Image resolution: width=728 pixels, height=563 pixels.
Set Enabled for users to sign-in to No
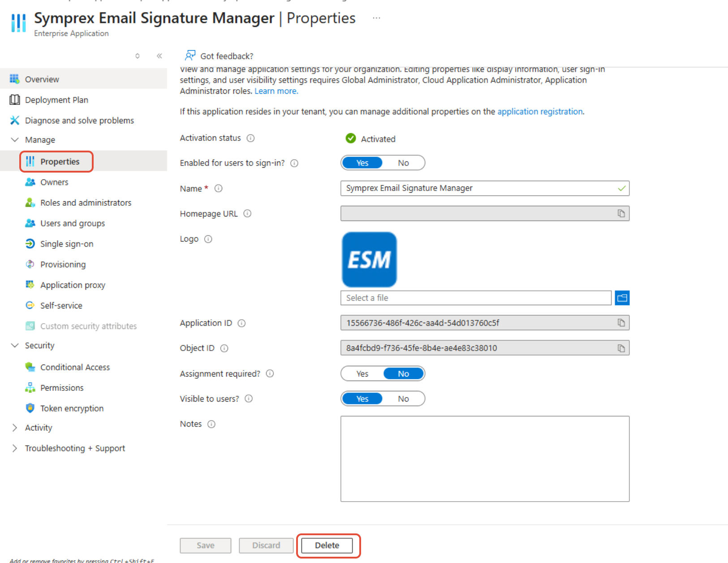point(403,163)
